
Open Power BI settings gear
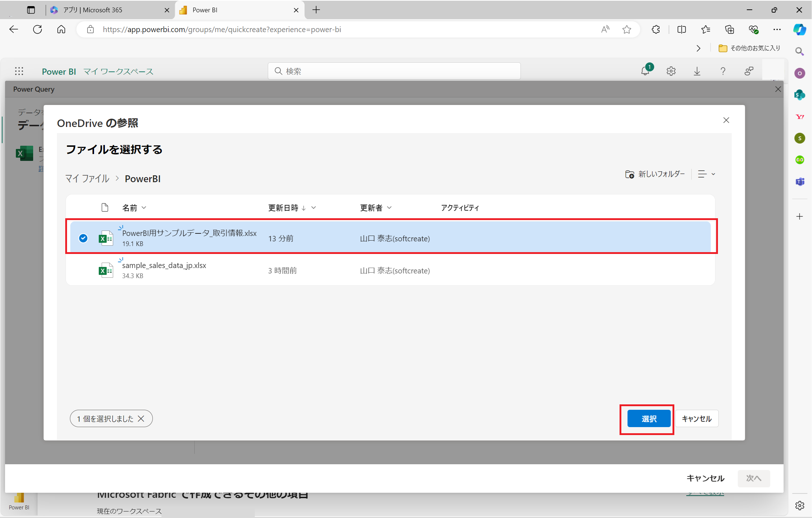(x=671, y=71)
